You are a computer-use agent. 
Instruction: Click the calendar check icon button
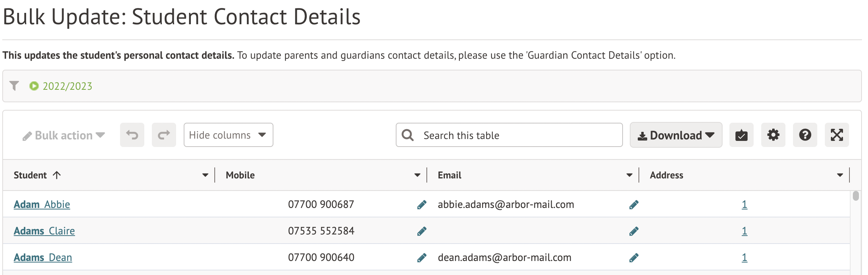pyautogui.click(x=741, y=135)
